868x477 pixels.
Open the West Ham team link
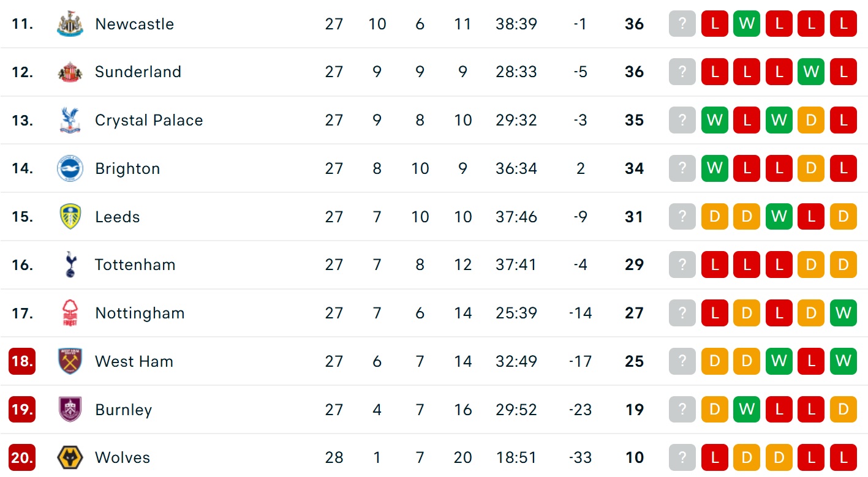pos(134,361)
